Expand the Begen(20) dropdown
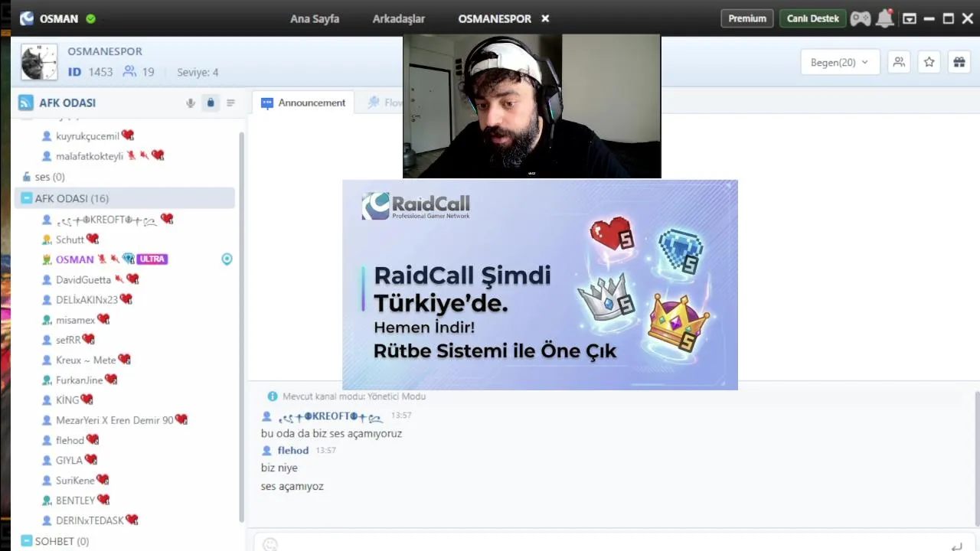This screenshot has height=551, width=980. (840, 62)
